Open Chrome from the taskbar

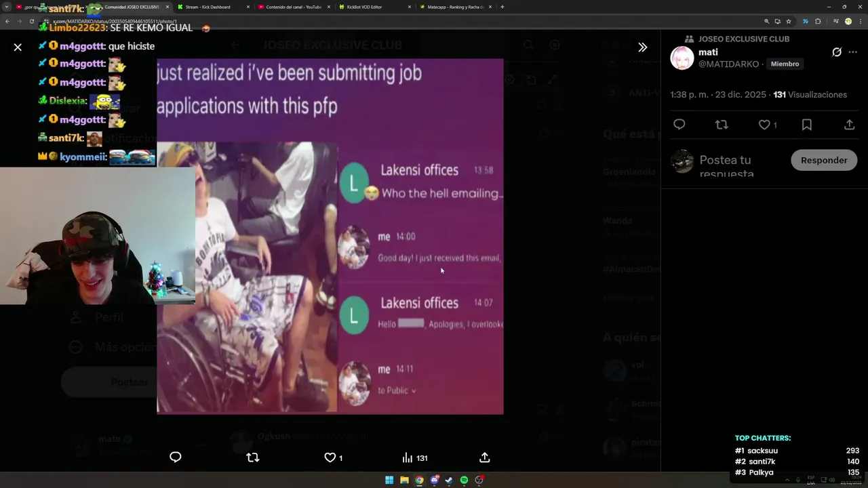tap(419, 480)
